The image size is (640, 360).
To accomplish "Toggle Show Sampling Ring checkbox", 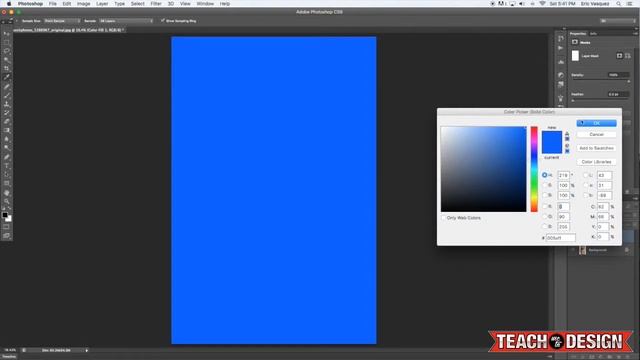I will pyautogui.click(x=162, y=20).
